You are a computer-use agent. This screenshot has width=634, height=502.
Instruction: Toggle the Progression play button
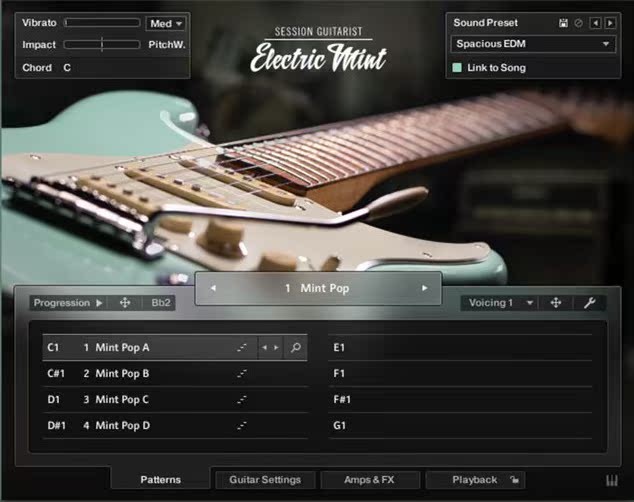(x=99, y=303)
